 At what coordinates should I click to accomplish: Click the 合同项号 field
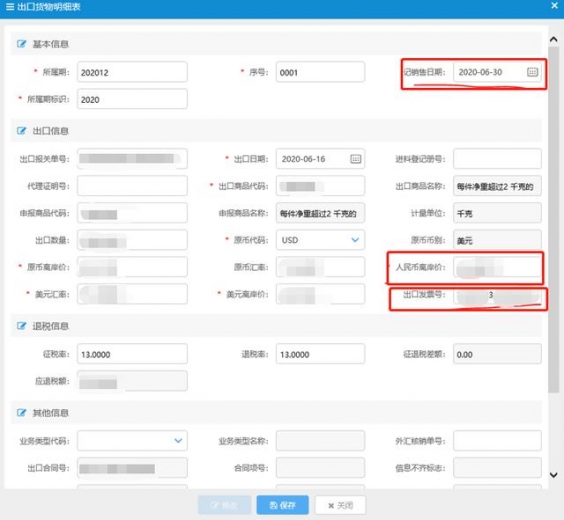(x=320, y=467)
